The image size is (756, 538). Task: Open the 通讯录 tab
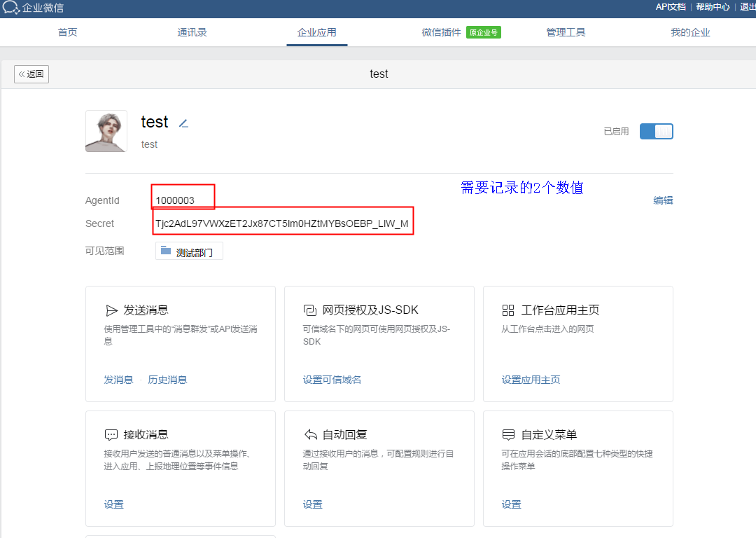(x=192, y=32)
